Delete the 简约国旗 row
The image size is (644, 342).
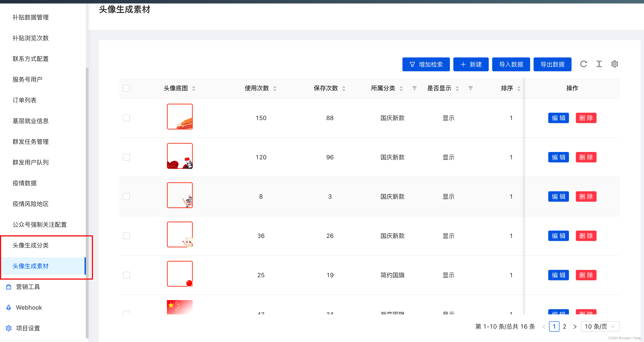point(586,275)
